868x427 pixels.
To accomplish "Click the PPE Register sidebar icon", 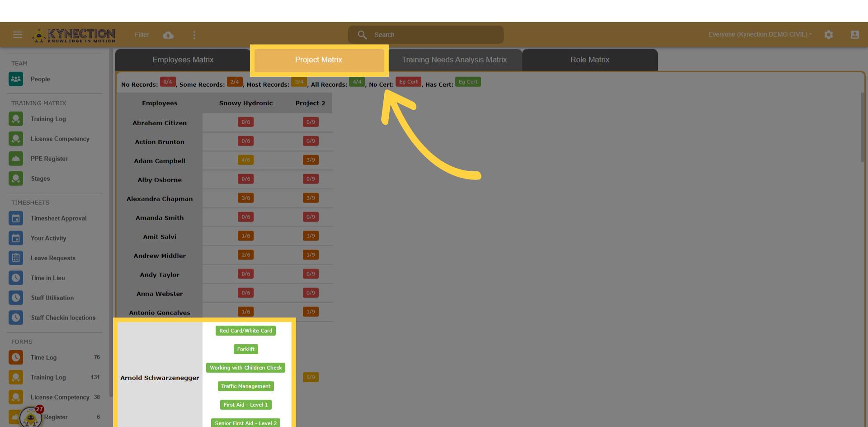I will click(16, 159).
